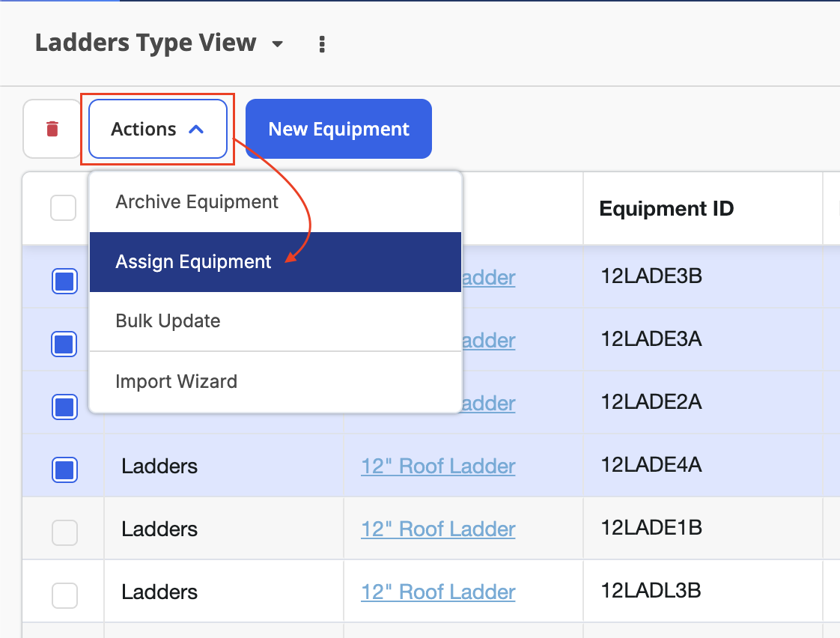This screenshot has height=638, width=840.
Task: Uncheck the checkbox for row 12LADE3B
Action: click(x=64, y=282)
